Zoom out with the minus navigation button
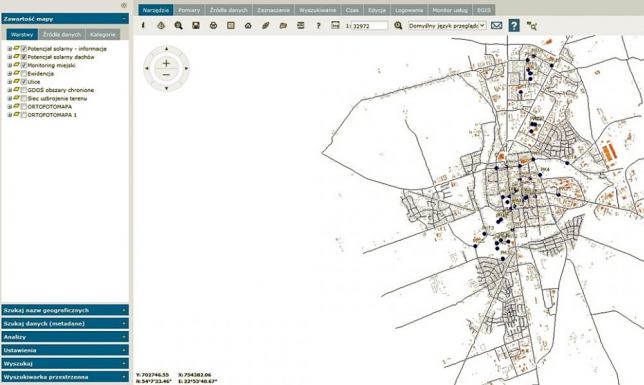Image resolution: width=644 pixels, height=385 pixels. tap(166, 75)
